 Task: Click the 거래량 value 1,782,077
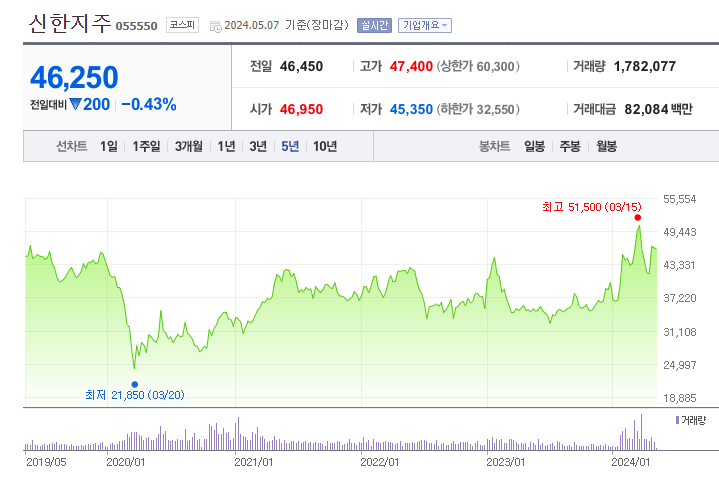(x=644, y=67)
